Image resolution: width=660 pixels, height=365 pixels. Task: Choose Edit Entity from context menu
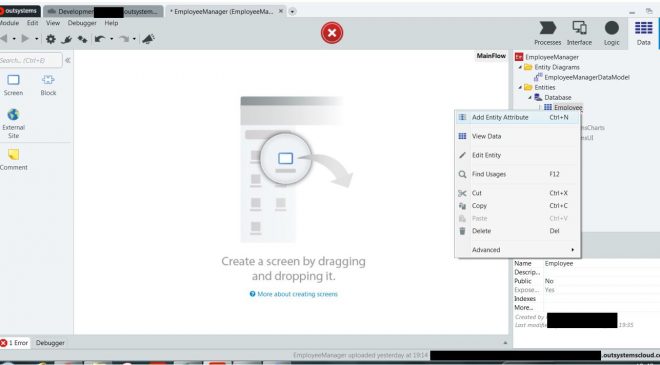pos(518,155)
